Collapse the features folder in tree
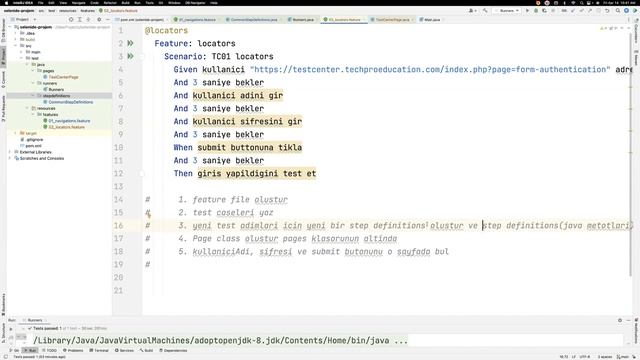640x360 pixels. coord(33,115)
